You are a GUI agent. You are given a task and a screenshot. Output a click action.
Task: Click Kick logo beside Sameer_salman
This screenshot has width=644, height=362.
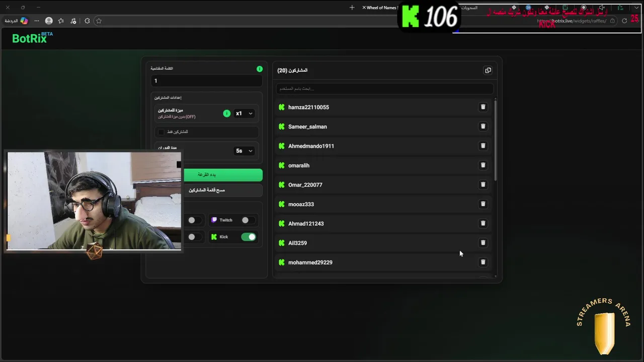(x=282, y=127)
